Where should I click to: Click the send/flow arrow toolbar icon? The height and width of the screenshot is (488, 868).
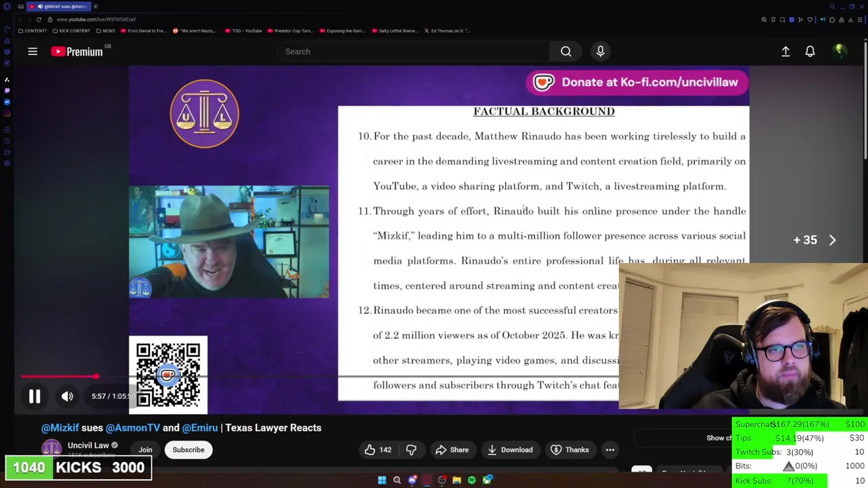[x=800, y=20]
